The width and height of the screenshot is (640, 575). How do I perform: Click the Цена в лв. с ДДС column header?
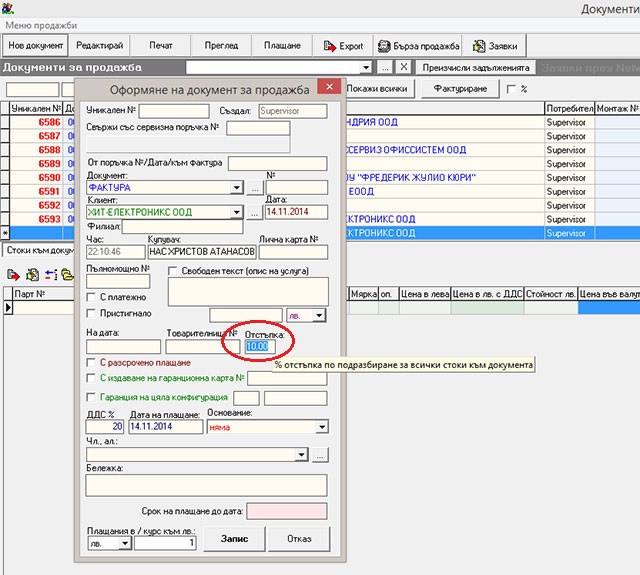pos(487,294)
